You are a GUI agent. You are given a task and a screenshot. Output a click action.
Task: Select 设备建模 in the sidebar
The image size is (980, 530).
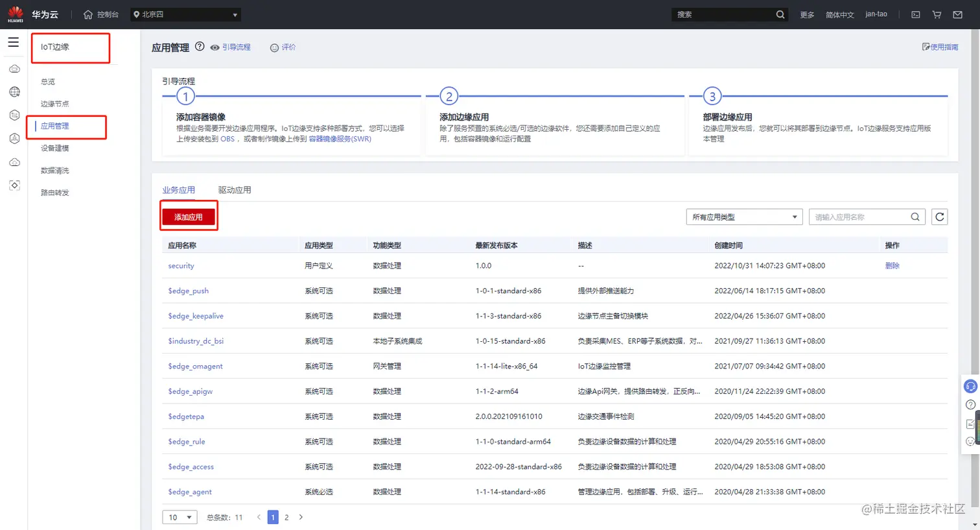54,148
